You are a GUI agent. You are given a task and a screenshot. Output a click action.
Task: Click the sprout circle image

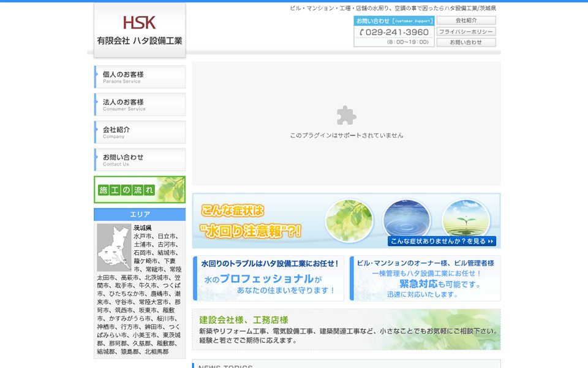point(466,219)
